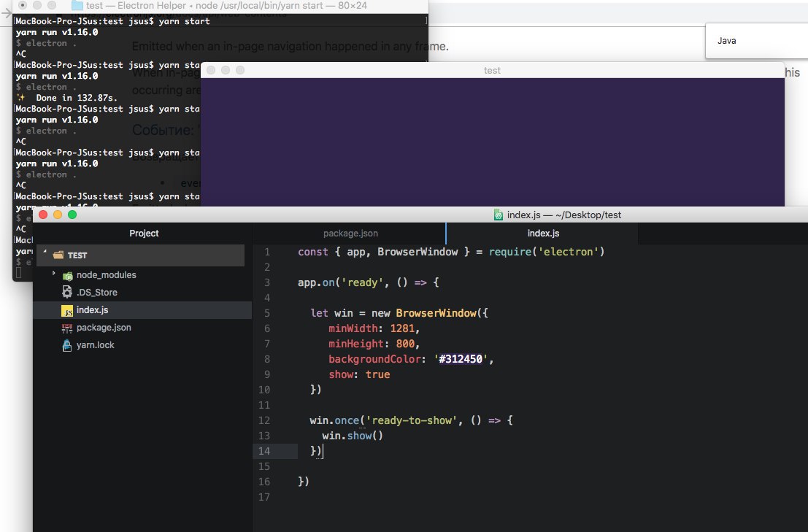Click the yellow JS icon in tree
This screenshot has width=808, height=532.
click(67, 310)
